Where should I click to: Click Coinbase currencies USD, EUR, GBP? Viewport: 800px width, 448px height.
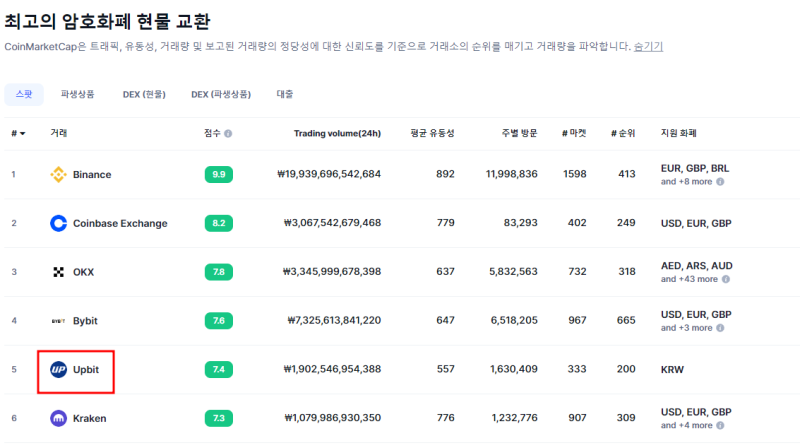pyautogui.click(x=696, y=223)
